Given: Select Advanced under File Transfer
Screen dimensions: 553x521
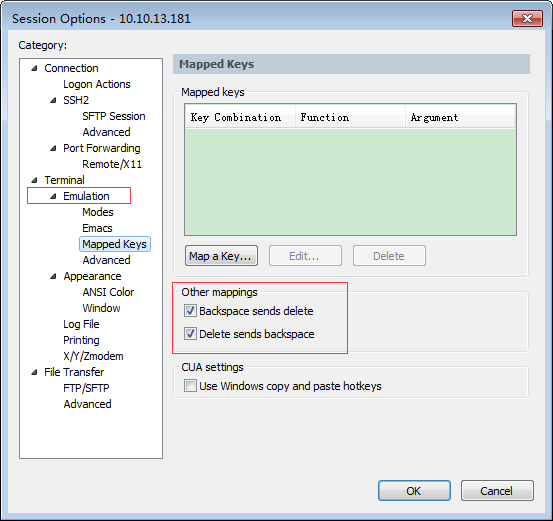Looking at the screenshot, I should 87,404.
